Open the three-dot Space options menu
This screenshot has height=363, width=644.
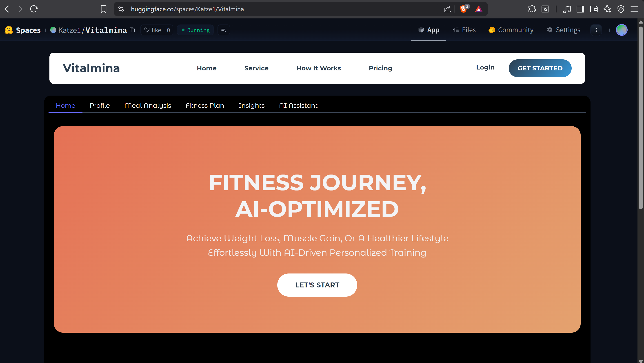pos(596,30)
